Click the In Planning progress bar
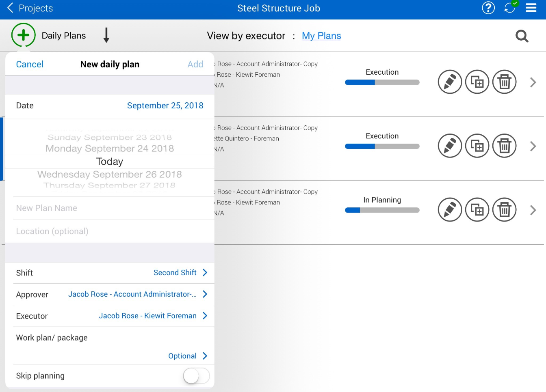This screenshot has width=546, height=392. [x=382, y=210]
